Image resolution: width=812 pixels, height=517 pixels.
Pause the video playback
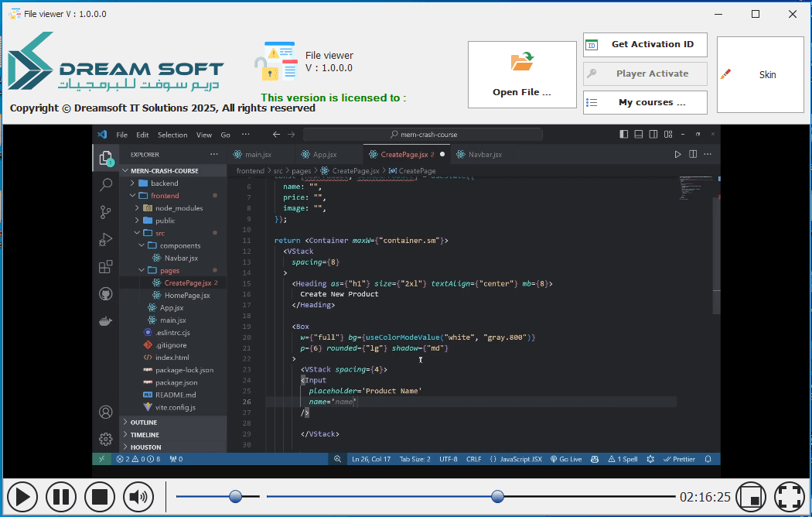tap(61, 497)
